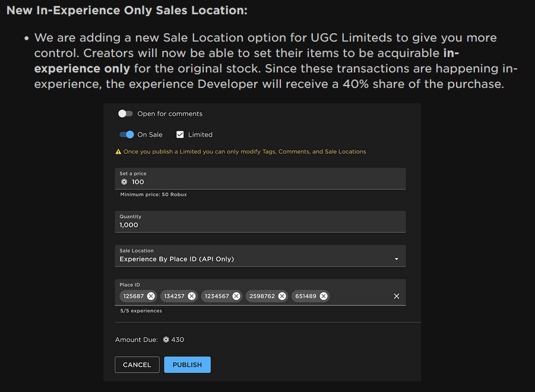Image resolution: width=535 pixels, height=392 pixels.
Task: Enable the Open for comments toggle
Action: tap(125, 113)
